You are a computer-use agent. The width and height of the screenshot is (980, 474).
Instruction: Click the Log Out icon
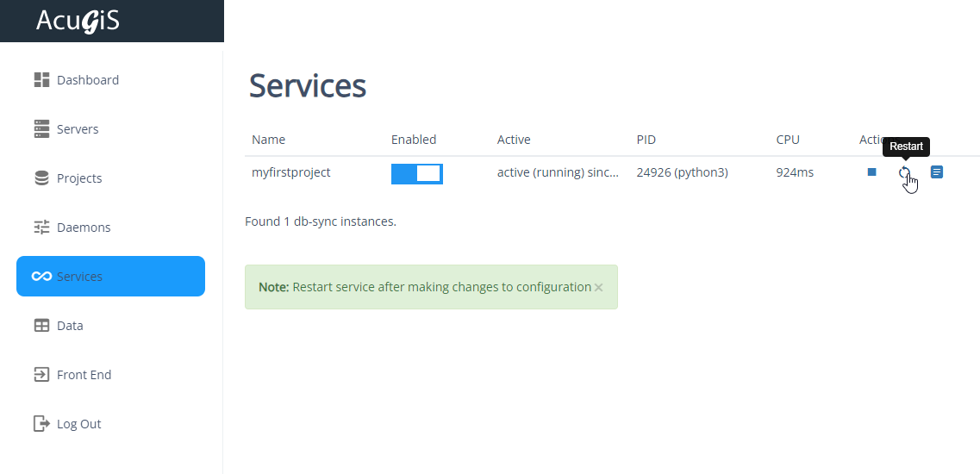(x=41, y=424)
